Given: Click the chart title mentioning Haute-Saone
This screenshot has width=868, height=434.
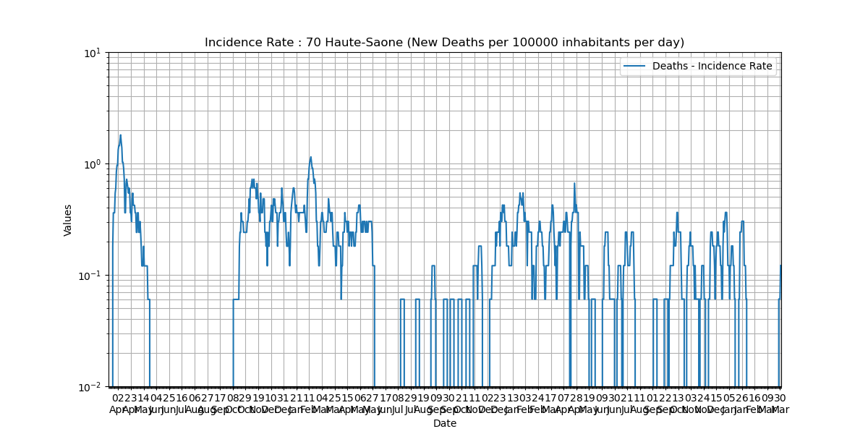Looking at the screenshot, I should click(444, 43).
